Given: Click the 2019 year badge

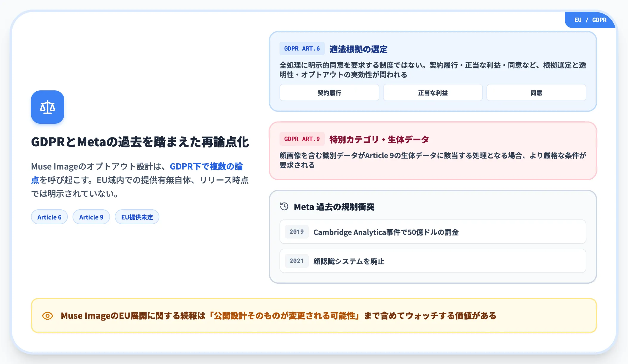Looking at the screenshot, I should point(297,232).
